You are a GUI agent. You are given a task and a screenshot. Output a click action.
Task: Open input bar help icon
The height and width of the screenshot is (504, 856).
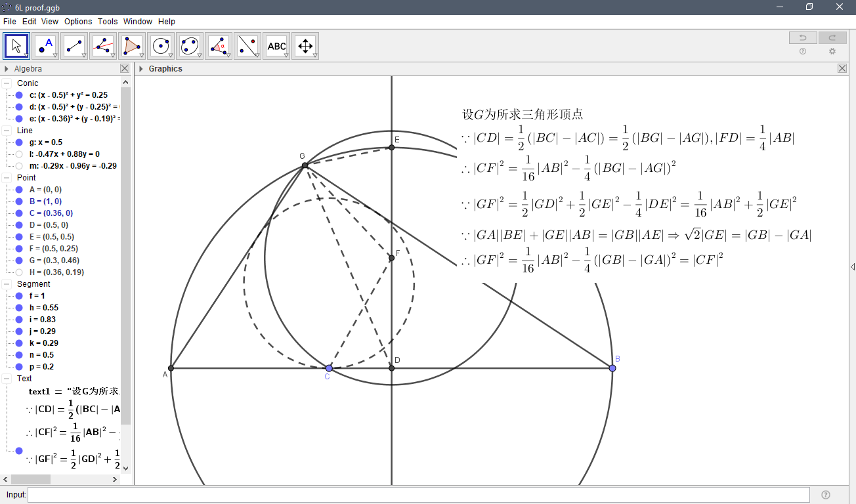point(826,495)
